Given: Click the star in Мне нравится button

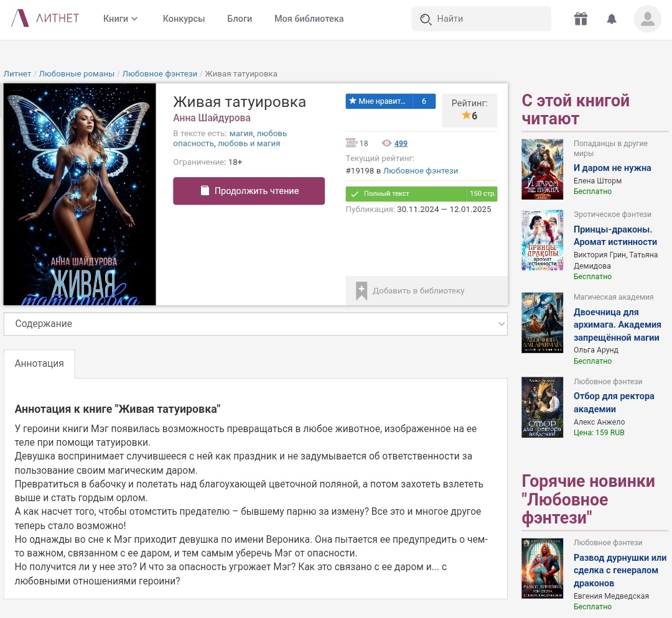Looking at the screenshot, I should (353, 101).
